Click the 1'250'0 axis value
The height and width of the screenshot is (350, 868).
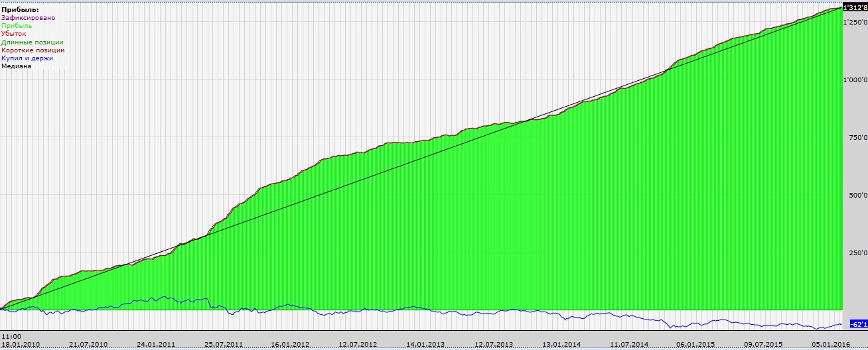click(855, 23)
